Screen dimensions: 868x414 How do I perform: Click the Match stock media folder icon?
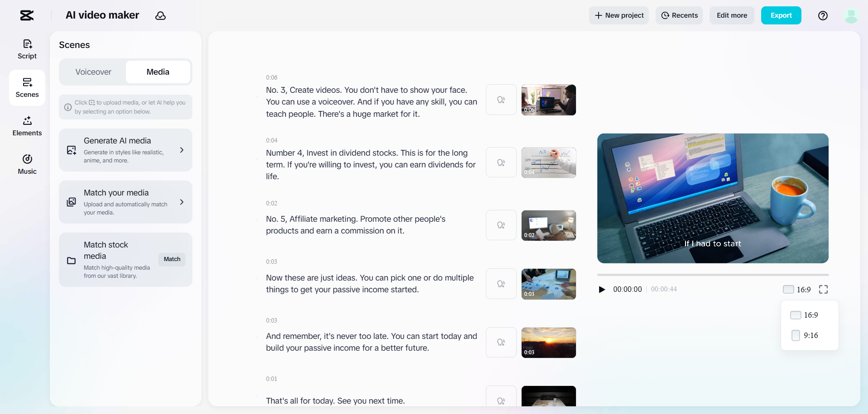coord(72,260)
